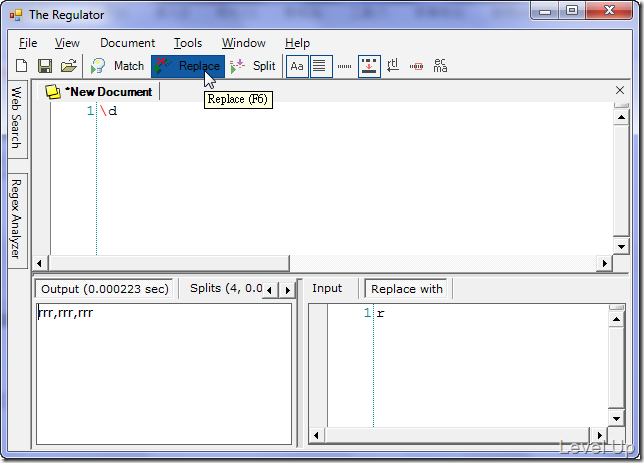The width and height of the screenshot is (644, 463).
Task: Click the regex editor's scroll right arrow
Action: [605, 263]
